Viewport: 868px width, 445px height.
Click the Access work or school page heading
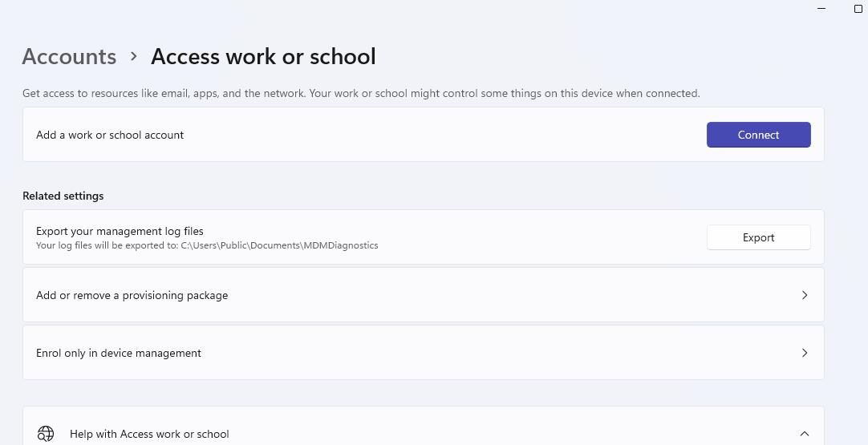pos(263,56)
